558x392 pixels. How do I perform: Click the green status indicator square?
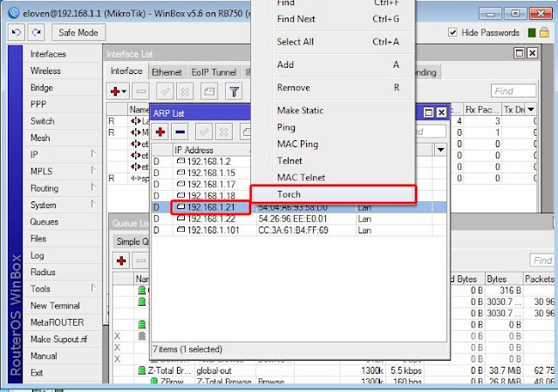point(532,33)
